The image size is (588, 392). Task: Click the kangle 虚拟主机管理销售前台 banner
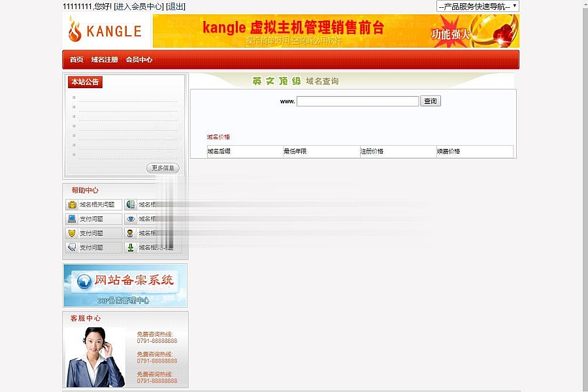tap(336, 31)
